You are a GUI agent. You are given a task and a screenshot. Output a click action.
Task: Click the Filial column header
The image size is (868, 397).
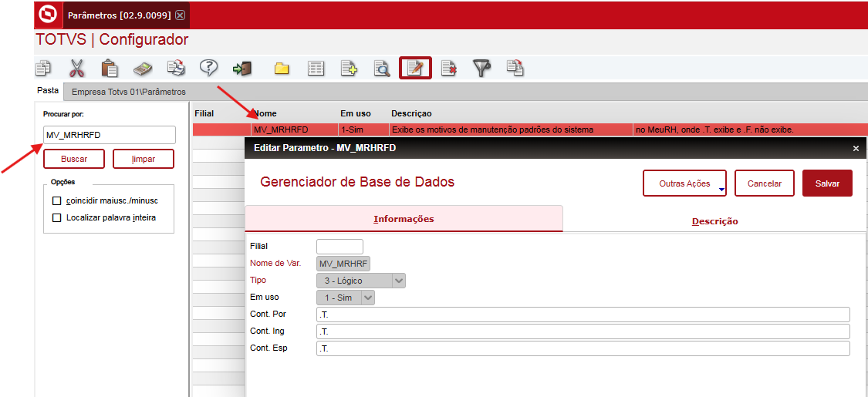[204, 113]
